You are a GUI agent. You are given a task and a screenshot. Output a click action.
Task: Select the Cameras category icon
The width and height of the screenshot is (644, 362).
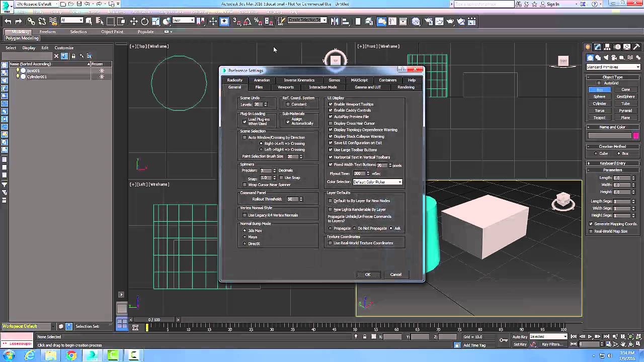pos(613,57)
